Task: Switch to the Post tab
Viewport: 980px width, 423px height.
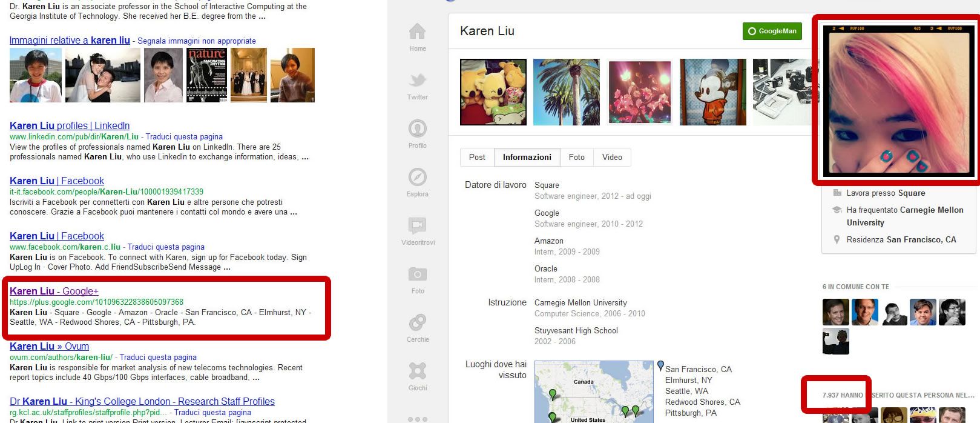Action: [477, 157]
